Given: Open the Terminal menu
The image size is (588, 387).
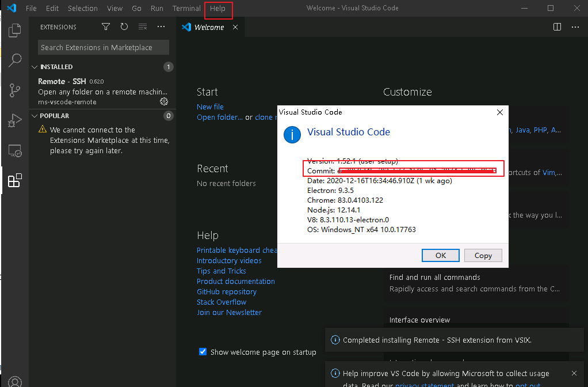Looking at the screenshot, I should (x=186, y=8).
